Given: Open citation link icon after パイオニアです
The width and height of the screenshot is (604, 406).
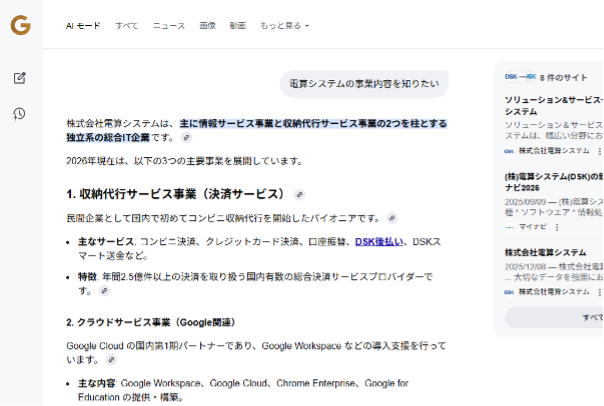Looking at the screenshot, I should (x=392, y=218).
